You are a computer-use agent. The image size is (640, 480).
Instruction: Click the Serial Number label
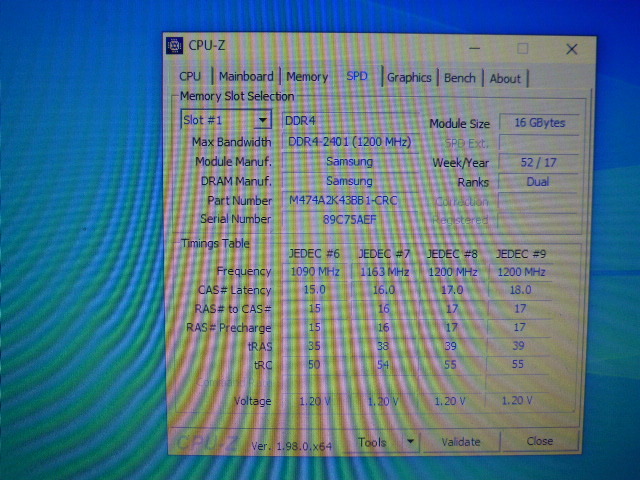pos(235,219)
